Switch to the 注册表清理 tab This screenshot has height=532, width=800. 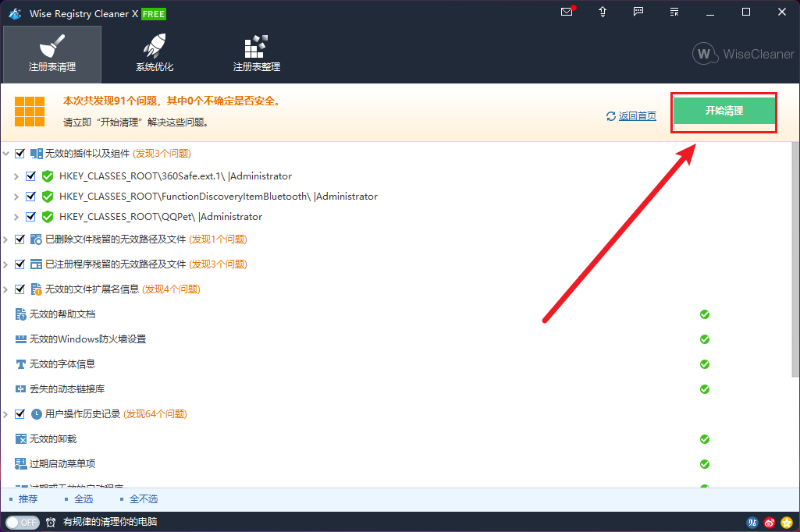(x=52, y=55)
